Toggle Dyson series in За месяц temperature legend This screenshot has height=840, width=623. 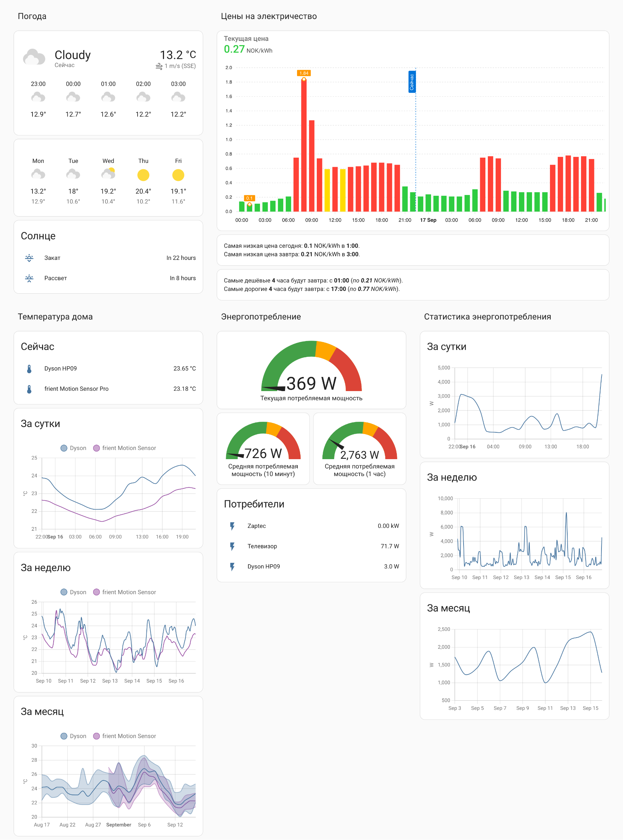(x=73, y=736)
